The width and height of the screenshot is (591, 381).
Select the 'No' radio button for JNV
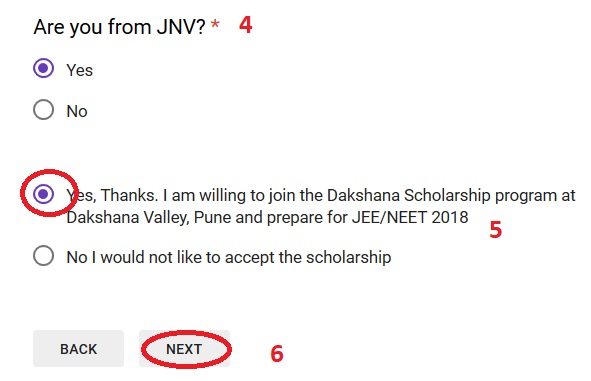click(43, 110)
